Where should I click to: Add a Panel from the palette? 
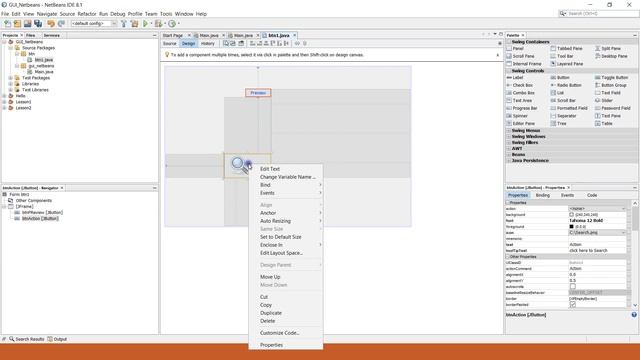click(515, 48)
